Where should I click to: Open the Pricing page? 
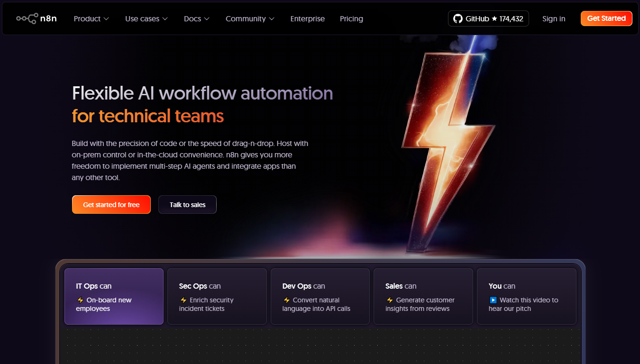[x=351, y=18]
